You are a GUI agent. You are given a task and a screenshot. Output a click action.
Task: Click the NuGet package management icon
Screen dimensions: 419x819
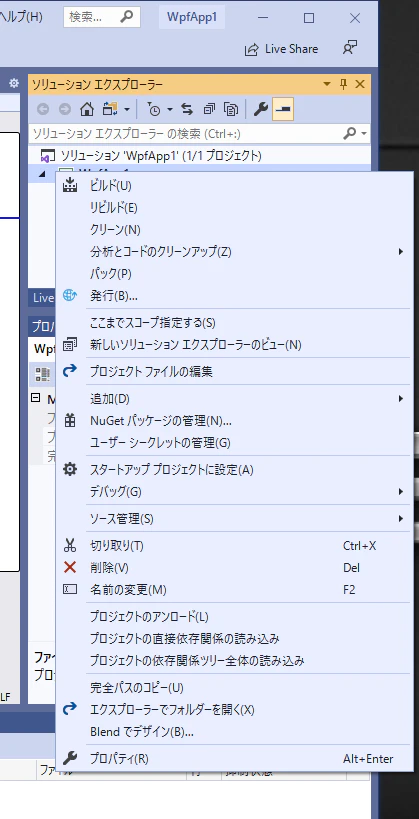point(69,420)
